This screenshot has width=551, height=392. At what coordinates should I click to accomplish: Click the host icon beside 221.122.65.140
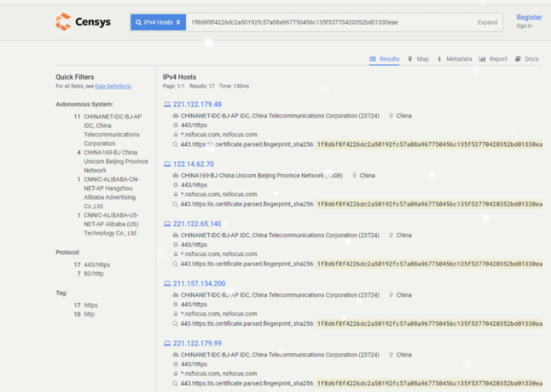(167, 224)
